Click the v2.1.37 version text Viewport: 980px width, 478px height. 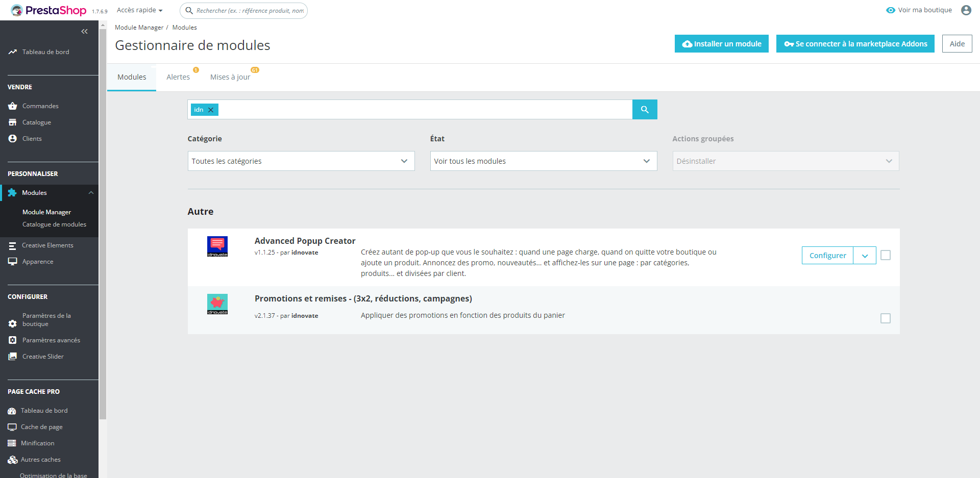pyautogui.click(x=265, y=316)
